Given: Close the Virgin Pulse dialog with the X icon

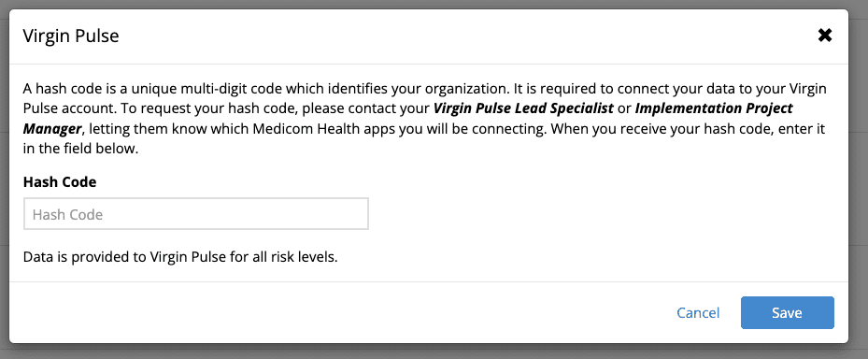Looking at the screenshot, I should tap(825, 36).
